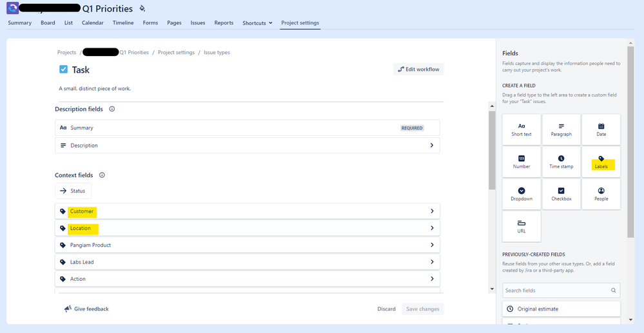
Task: Select the Date field type
Action: point(601,129)
